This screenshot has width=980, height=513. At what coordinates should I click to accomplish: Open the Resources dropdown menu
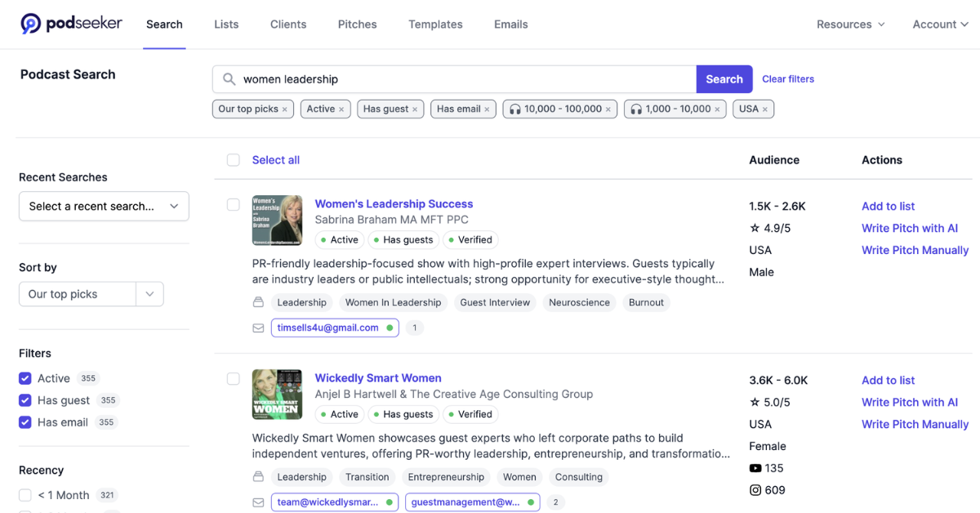coord(851,25)
